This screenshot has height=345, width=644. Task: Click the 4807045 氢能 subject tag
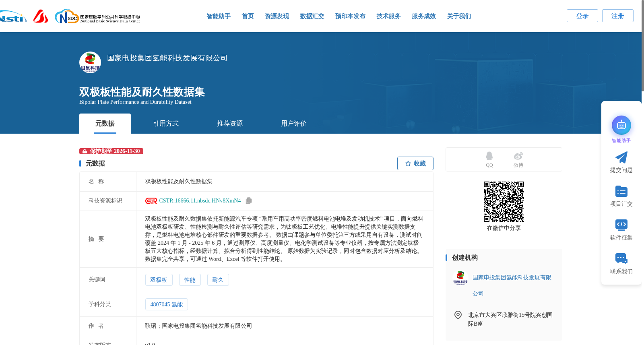167,304
